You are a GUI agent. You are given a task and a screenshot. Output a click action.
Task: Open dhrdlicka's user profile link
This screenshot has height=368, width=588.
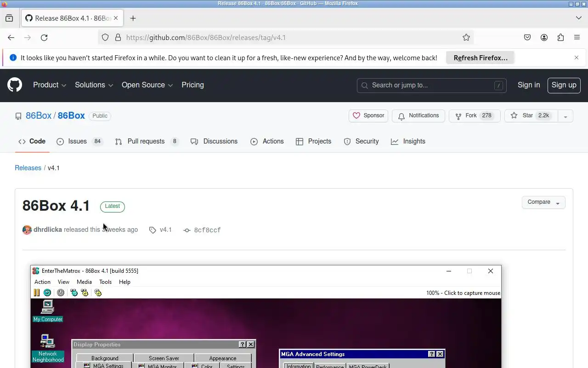click(48, 230)
